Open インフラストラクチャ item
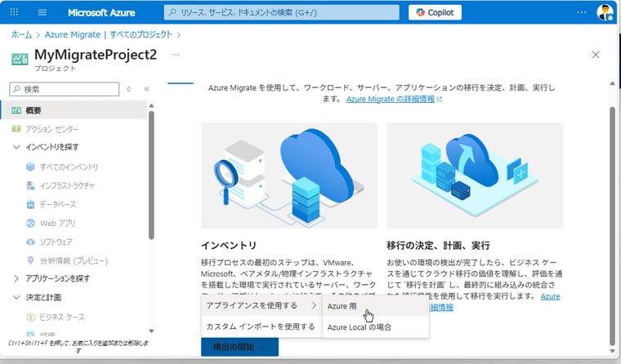The height and width of the screenshot is (364, 621). point(67,185)
